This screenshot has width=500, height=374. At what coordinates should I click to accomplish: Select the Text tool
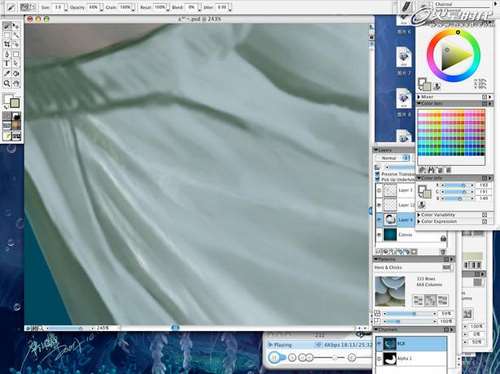click(7, 63)
